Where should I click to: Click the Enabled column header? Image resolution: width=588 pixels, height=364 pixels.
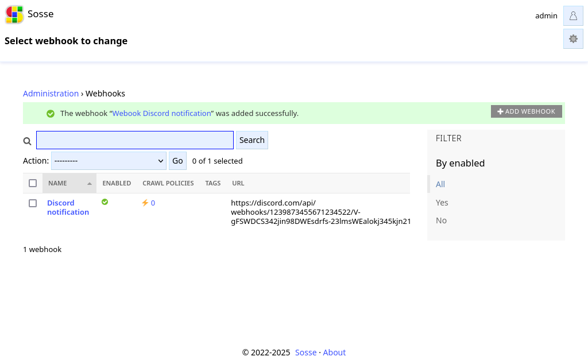pyautogui.click(x=117, y=183)
